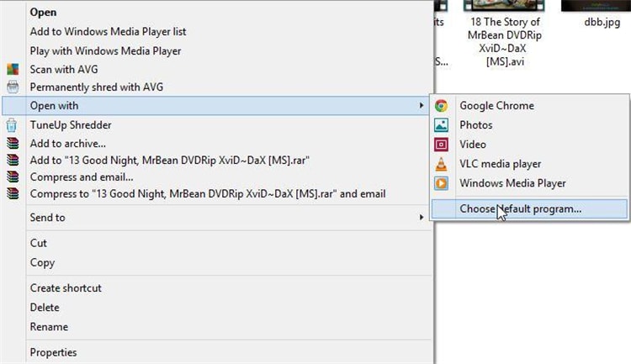Click the AVG shredder icon

tap(13, 87)
